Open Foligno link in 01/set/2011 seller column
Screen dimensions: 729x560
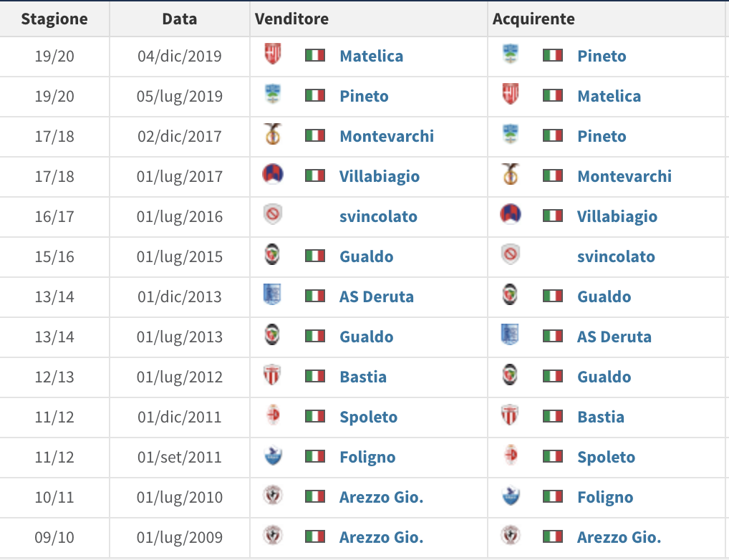point(367,457)
